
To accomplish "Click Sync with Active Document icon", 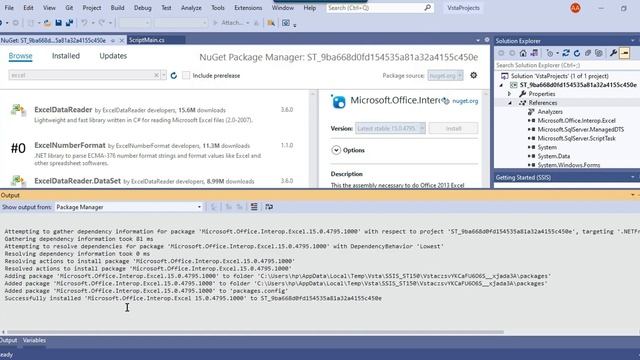I will pyautogui.click(x=566, y=53).
